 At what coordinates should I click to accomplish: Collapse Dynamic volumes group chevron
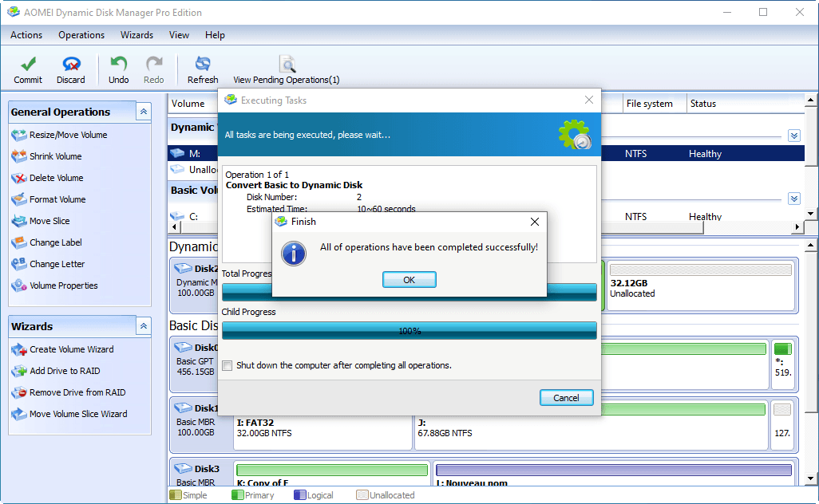pos(794,136)
